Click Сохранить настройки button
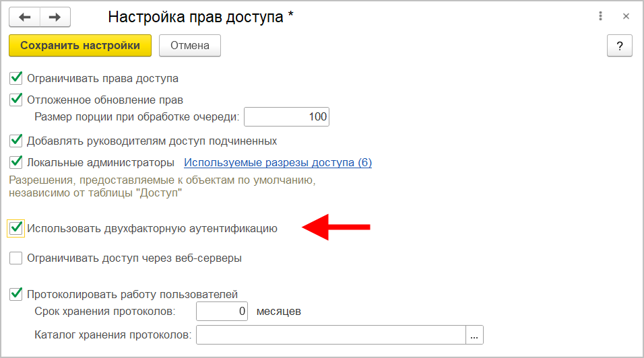Screen dimensions: 644x358 80,46
